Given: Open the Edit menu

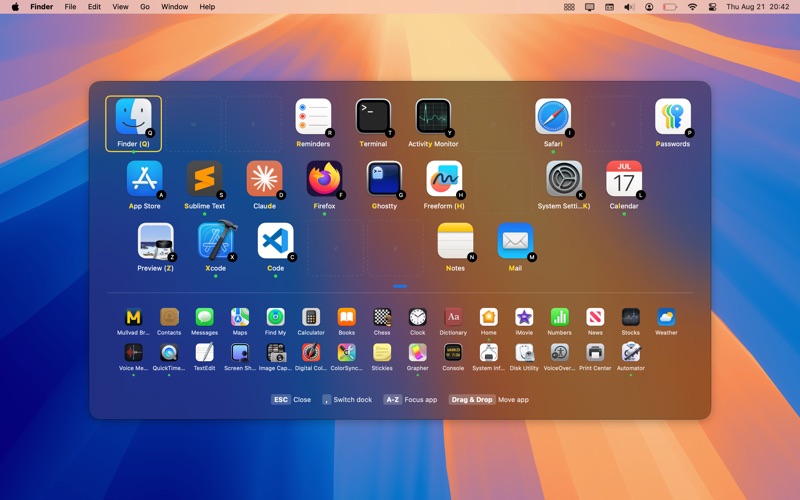Looking at the screenshot, I should 94,7.
